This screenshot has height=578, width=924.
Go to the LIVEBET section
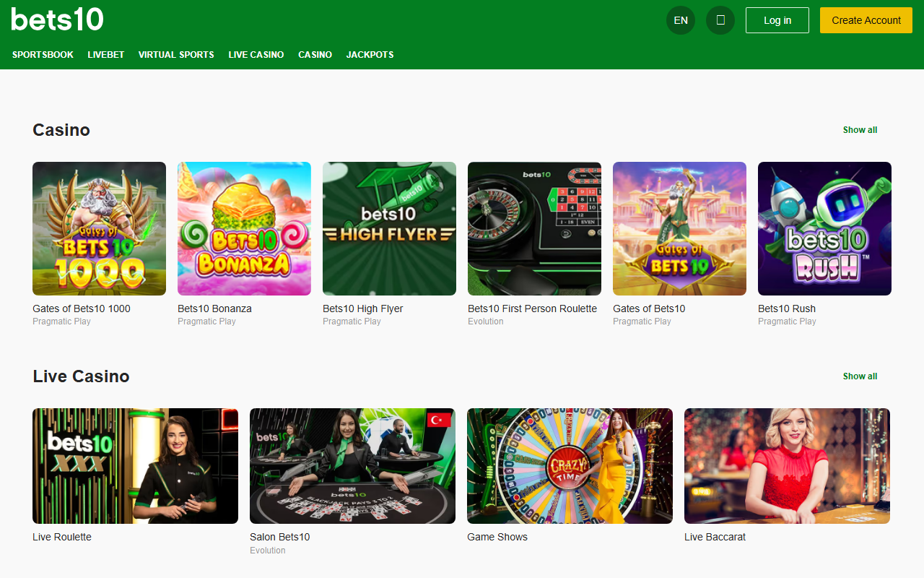coord(106,55)
